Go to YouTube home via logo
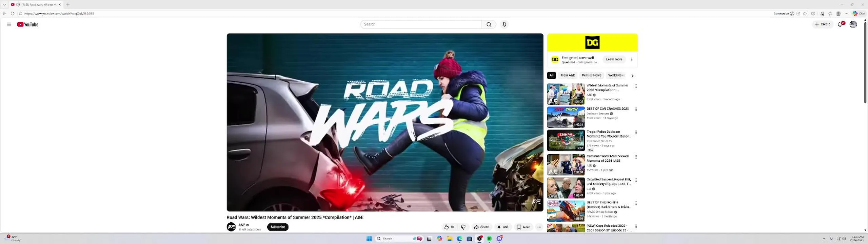 point(27,24)
